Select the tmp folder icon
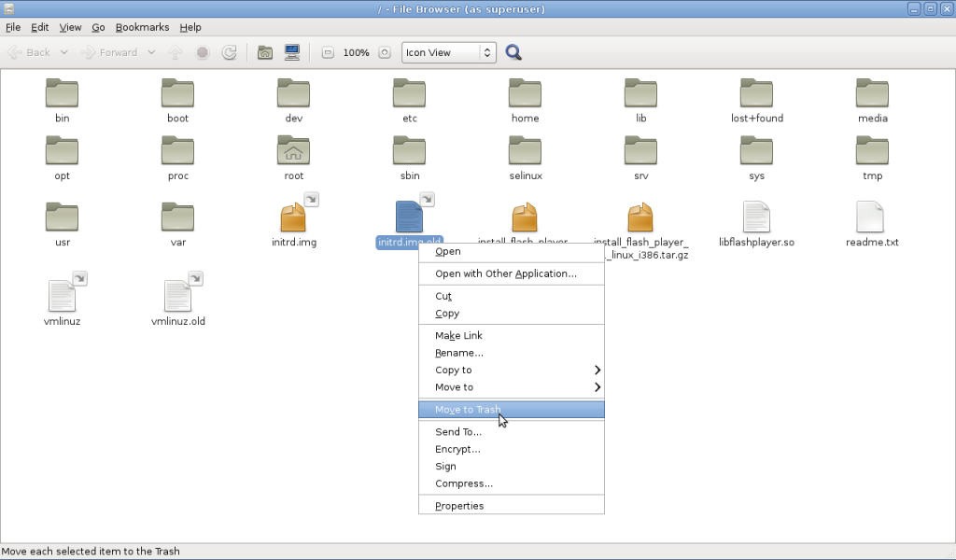 [873, 151]
